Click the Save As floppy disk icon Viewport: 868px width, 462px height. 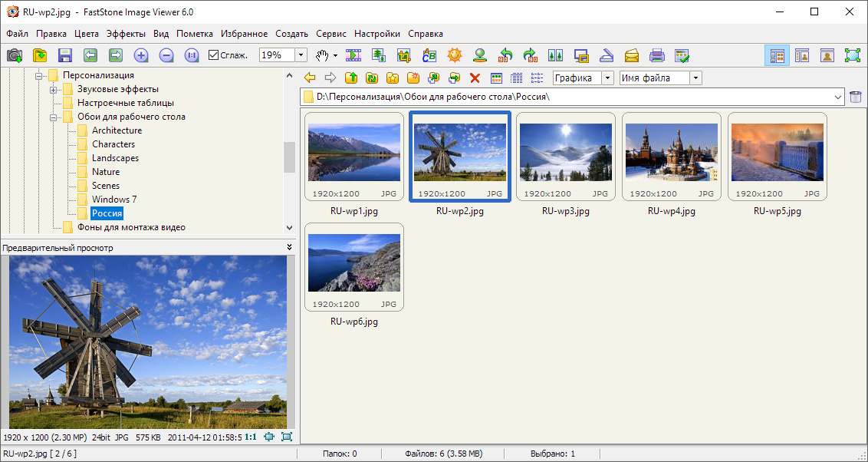point(65,54)
